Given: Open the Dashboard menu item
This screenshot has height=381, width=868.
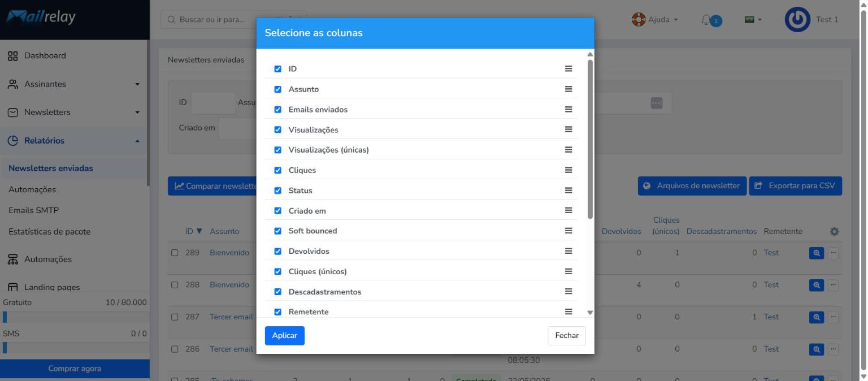Looking at the screenshot, I should (x=73, y=56).
